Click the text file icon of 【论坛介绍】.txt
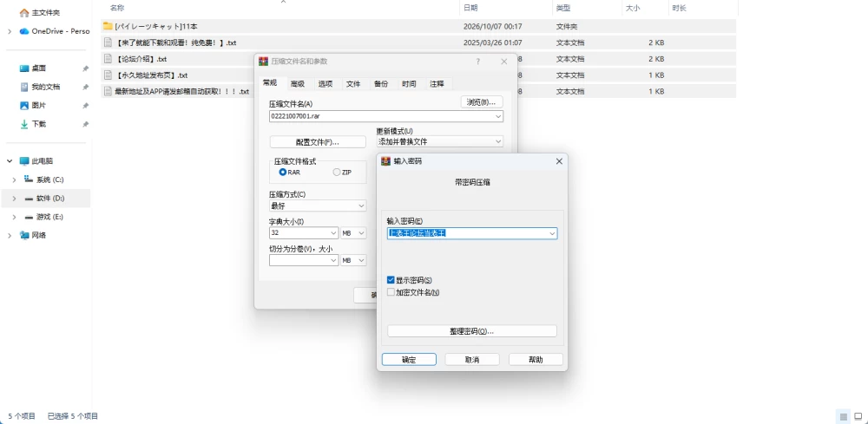This screenshot has height=424, width=868. point(108,59)
